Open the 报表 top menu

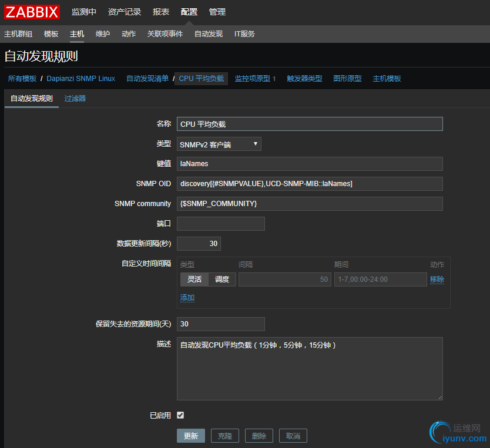click(161, 12)
